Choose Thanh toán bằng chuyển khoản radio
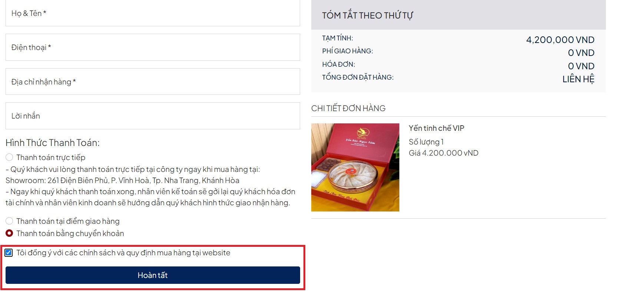Viewport: 644px width, 292px height. coord(9,233)
